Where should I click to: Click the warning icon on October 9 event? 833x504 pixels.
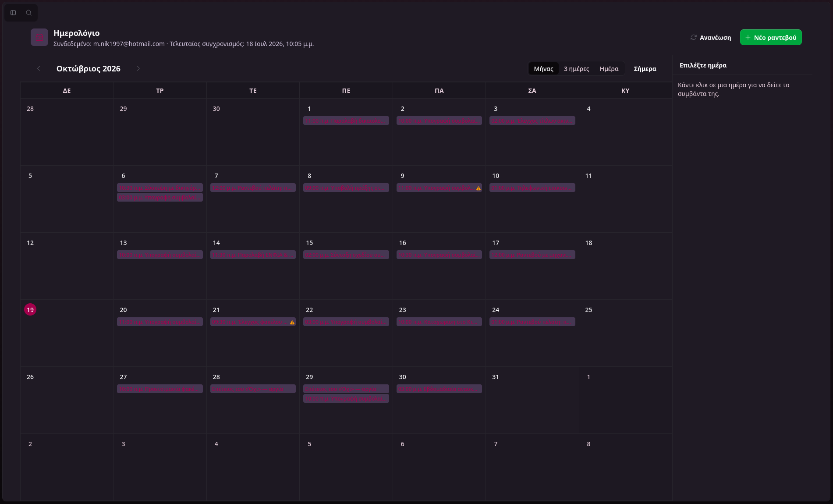[479, 188]
